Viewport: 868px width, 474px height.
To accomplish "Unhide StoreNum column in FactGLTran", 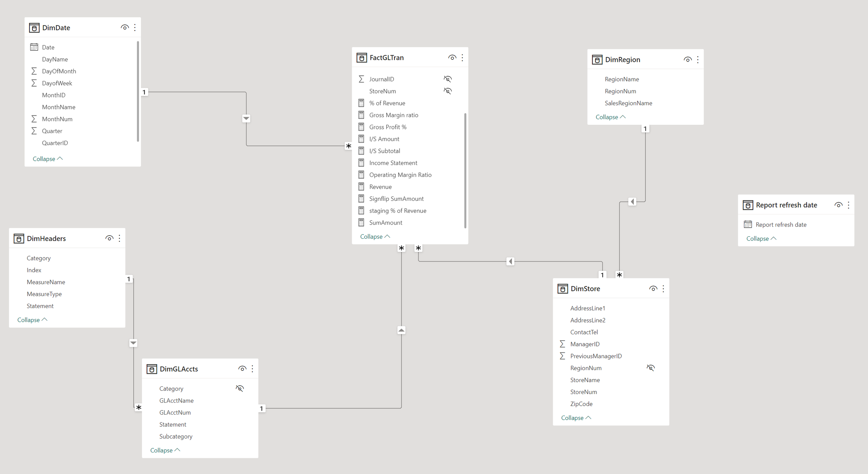I will point(448,91).
